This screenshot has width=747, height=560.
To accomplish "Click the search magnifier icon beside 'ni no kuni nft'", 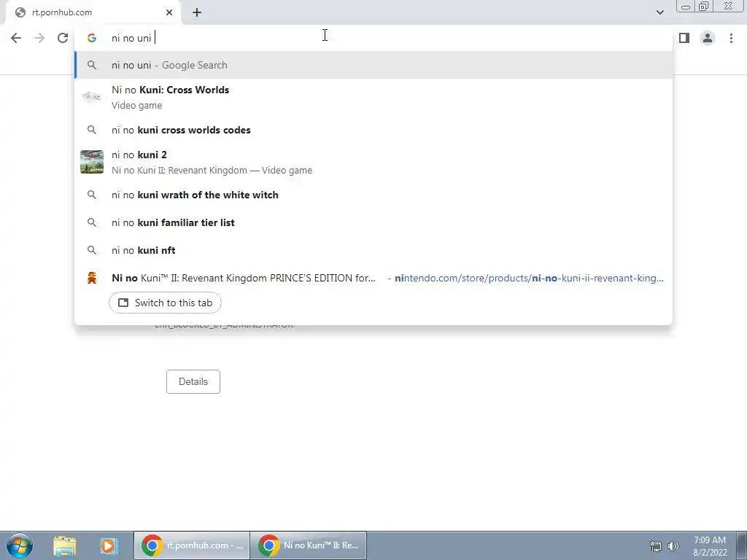I will [x=92, y=250].
